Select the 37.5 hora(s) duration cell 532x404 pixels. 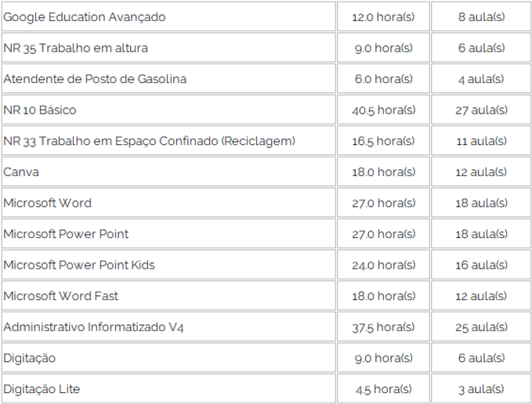(x=383, y=326)
